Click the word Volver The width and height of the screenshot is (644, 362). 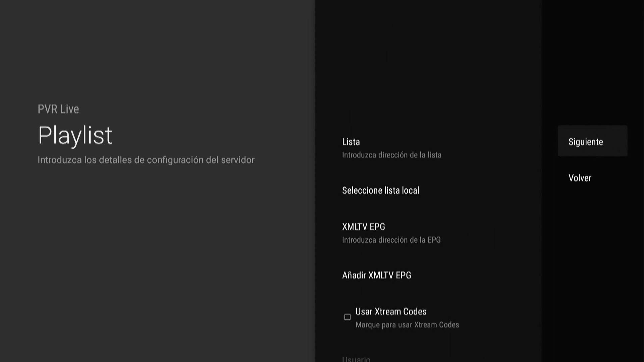tap(580, 178)
